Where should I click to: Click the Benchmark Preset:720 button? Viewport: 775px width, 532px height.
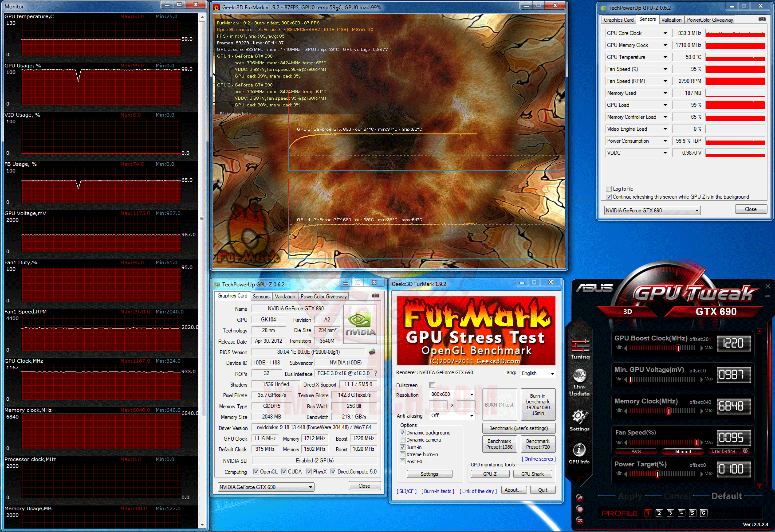click(538, 444)
